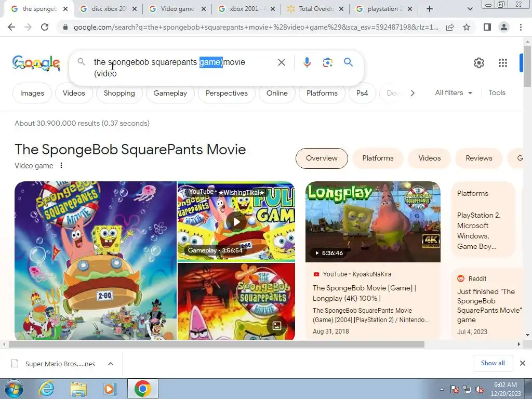Image resolution: width=532 pixels, height=399 pixels.
Task: Filter results by Gameplay
Action: pos(170,93)
